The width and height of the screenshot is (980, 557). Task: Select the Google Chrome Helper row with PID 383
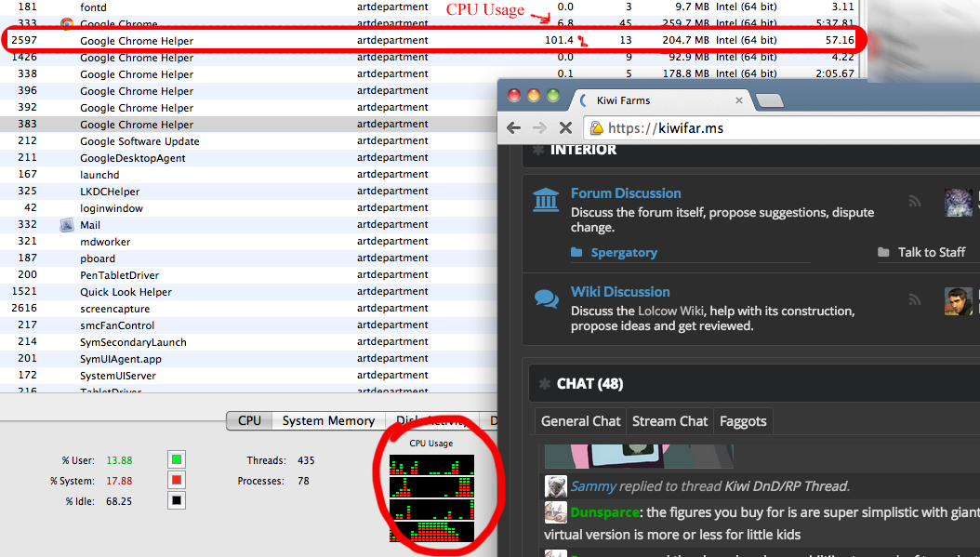(249, 125)
